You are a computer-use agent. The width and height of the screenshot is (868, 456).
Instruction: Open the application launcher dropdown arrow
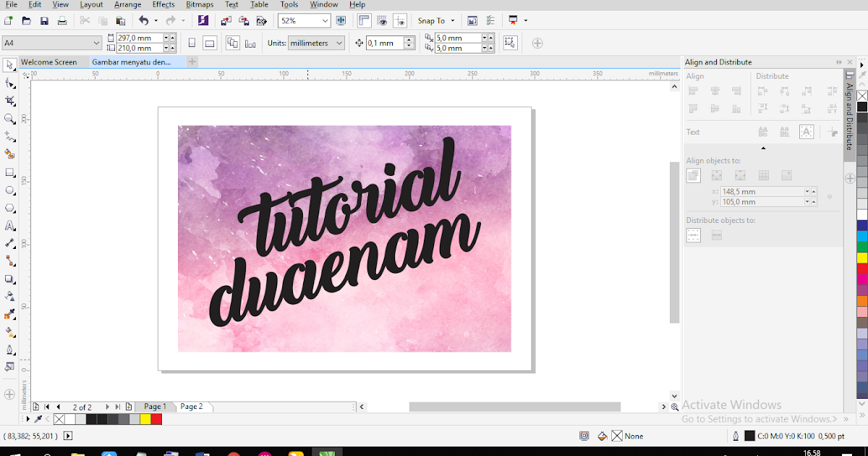coord(526,21)
